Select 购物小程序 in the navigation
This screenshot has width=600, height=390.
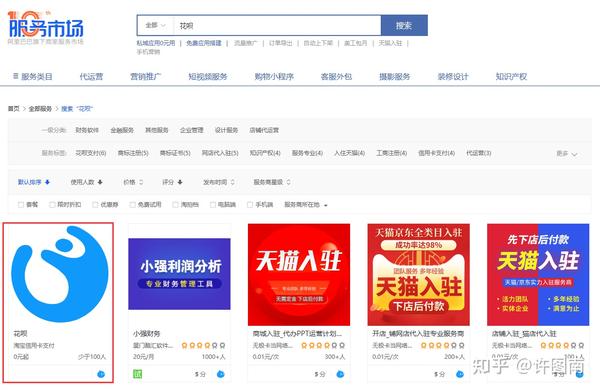pyautogui.click(x=274, y=77)
